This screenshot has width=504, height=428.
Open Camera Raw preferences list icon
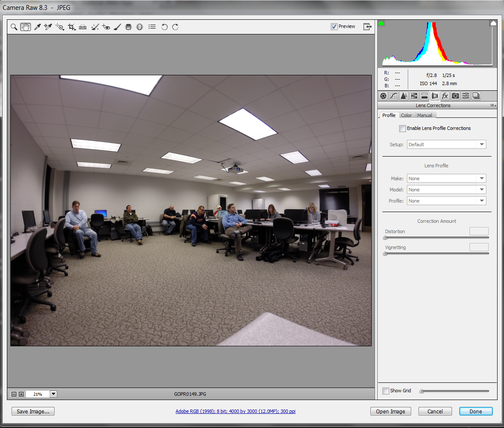coord(152,27)
